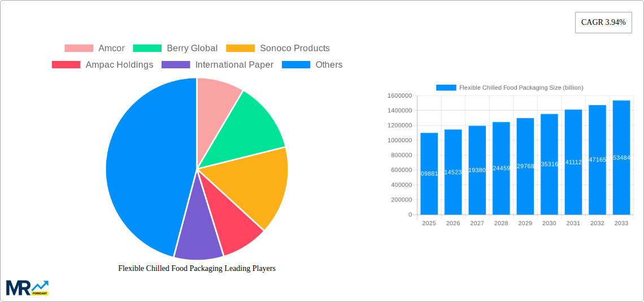Toggle the Others legend label

coord(329,65)
